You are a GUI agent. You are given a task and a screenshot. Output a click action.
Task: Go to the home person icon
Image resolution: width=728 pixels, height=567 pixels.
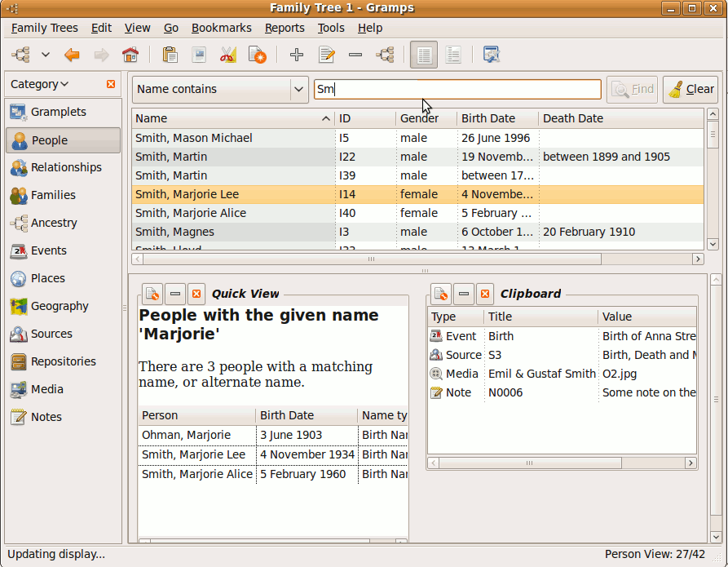click(130, 55)
